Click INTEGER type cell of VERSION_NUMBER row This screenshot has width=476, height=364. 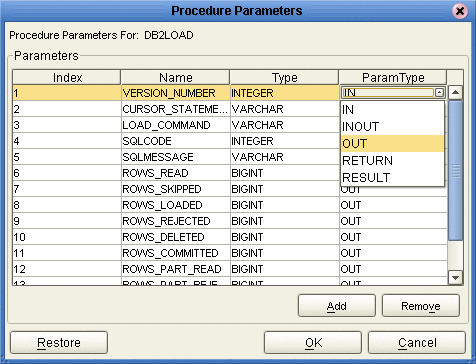click(x=285, y=93)
